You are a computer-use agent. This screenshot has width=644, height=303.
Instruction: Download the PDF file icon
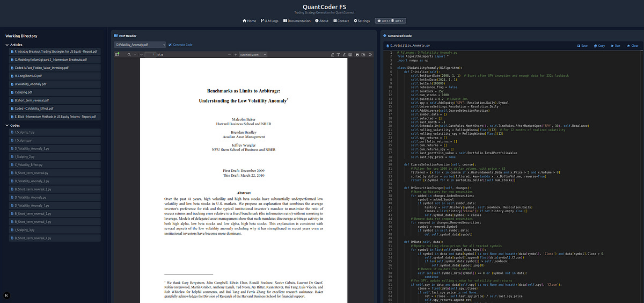click(363, 54)
